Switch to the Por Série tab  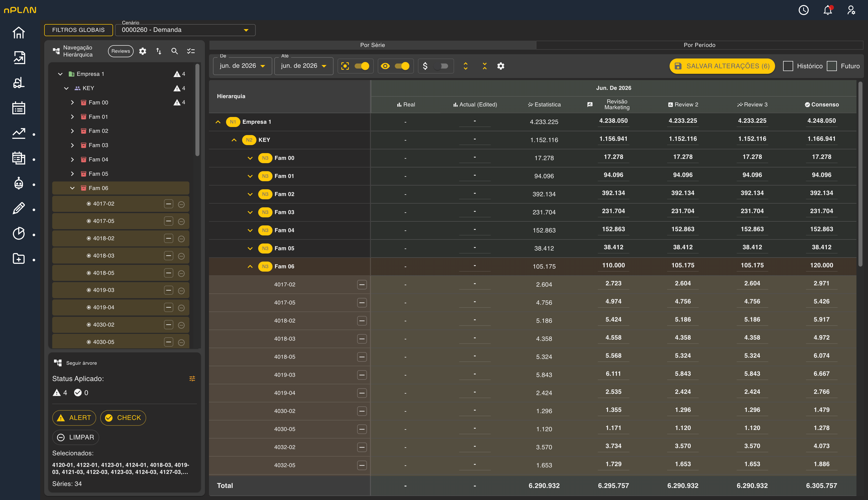pyautogui.click(x=372, y=45)
